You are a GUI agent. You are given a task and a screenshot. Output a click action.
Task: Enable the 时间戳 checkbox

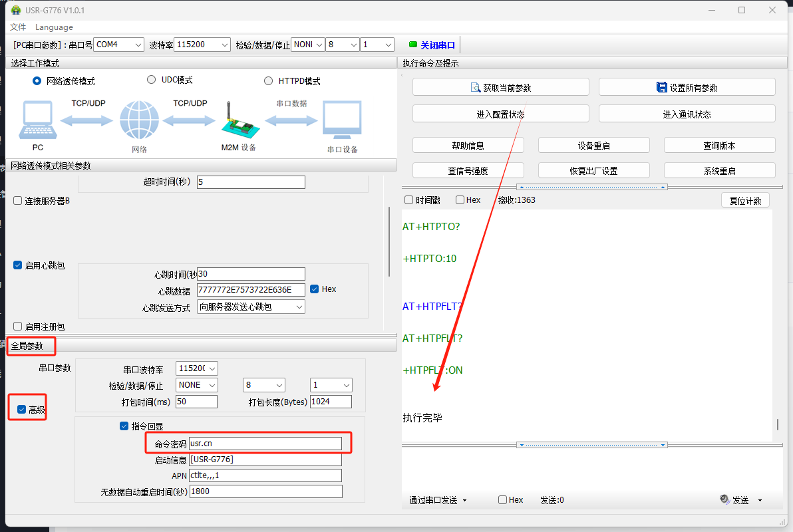(x=409, y=200)
